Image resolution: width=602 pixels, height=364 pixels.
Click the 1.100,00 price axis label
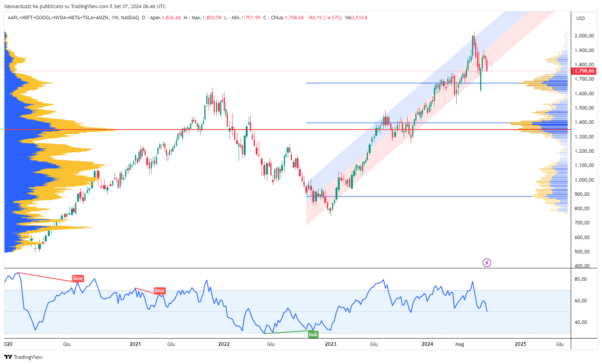[x=584, y=165]
